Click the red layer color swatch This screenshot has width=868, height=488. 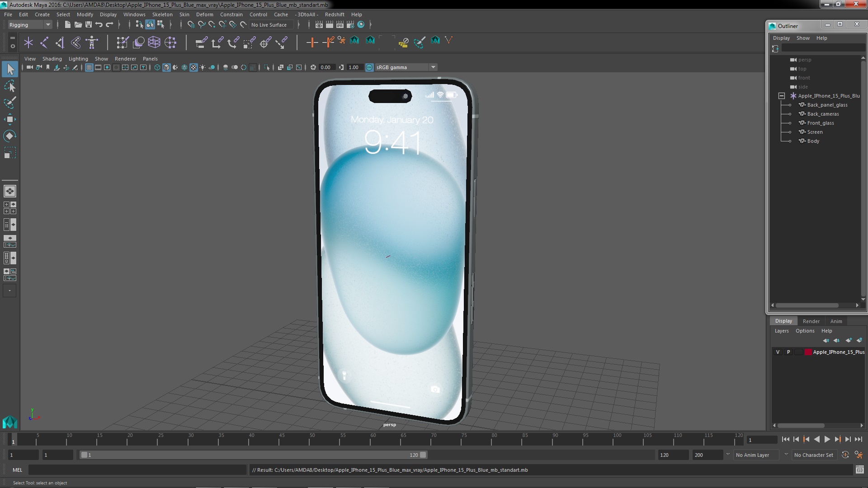[808, 352]
